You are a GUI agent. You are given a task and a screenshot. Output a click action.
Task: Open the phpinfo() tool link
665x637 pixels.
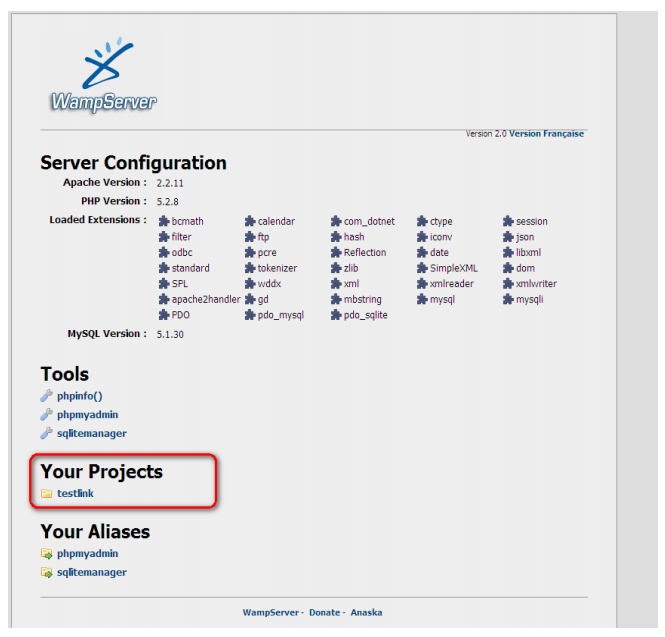(x=80, y=396)
